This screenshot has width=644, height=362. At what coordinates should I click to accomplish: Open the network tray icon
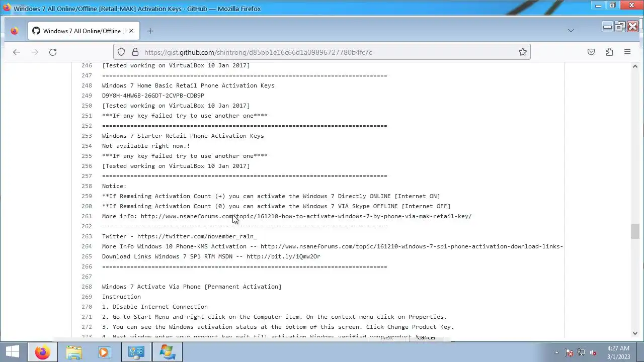[581, 352]
